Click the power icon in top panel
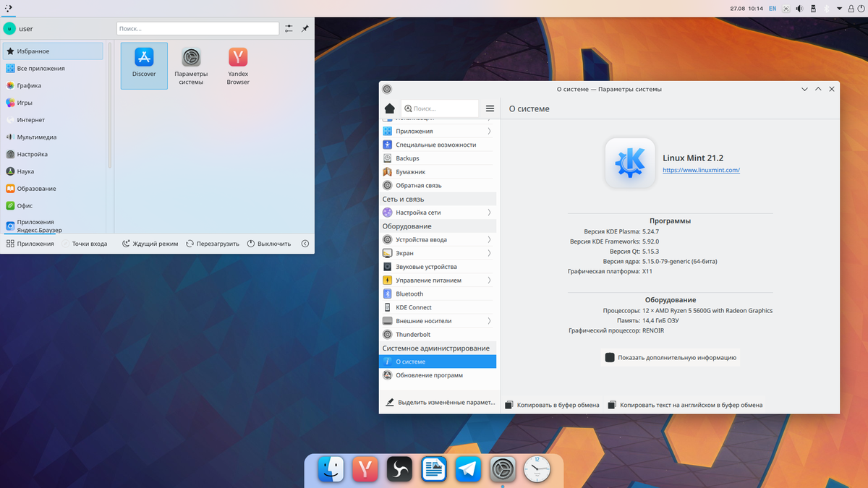 click(860, 9)
